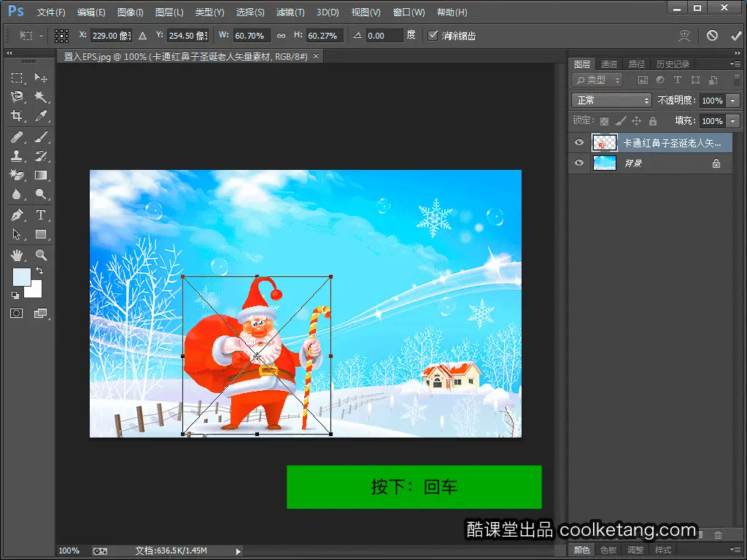Open the 图层(L) menu
The height and width of the screenshot is (560, 747).
click(x=169, y=12)
